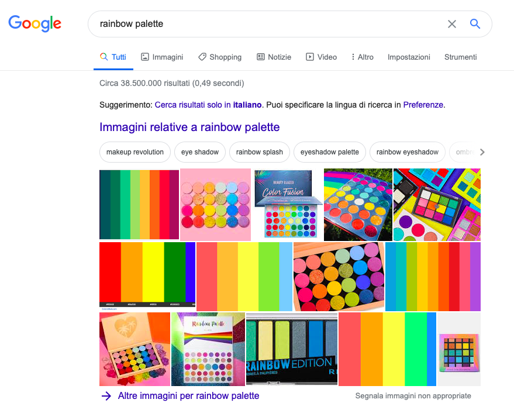Open Impostazioni settings menu
Screen dimensions: 514x420
pyautogui.click(x=409, y=57)
